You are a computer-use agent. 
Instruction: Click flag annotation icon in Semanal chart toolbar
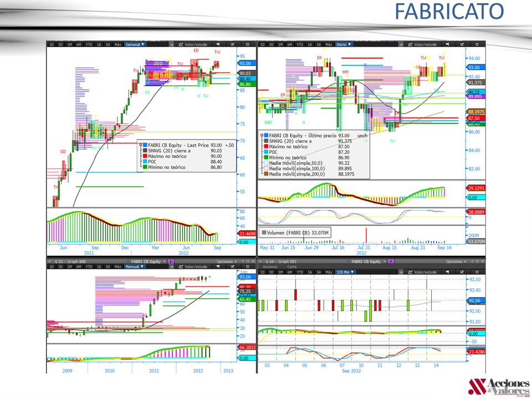pyautogui.click(x=218, y=44)
